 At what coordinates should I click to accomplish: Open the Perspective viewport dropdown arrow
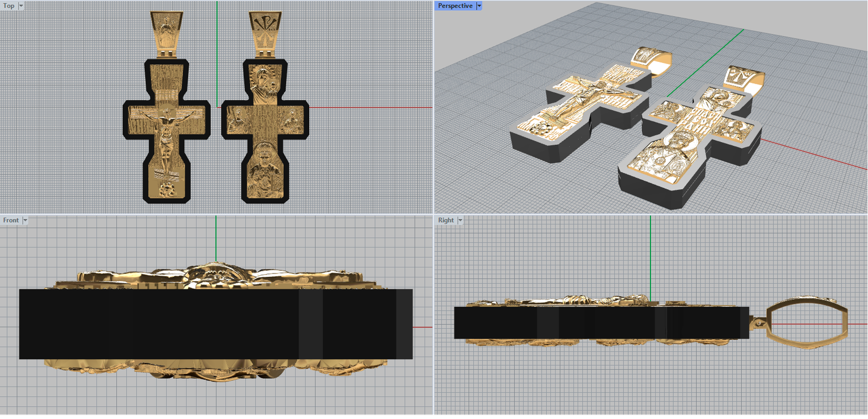click(479, 6)
